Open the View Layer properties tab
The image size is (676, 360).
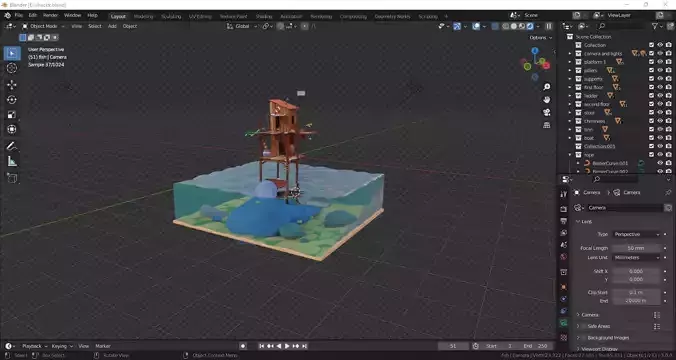coord(563,233)
